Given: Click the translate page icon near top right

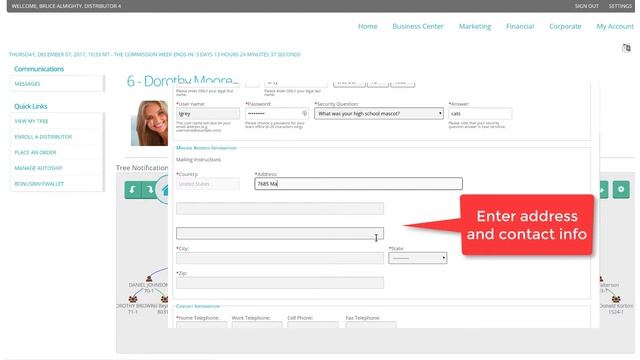Looking at the screenshot, I should point(626,48).
